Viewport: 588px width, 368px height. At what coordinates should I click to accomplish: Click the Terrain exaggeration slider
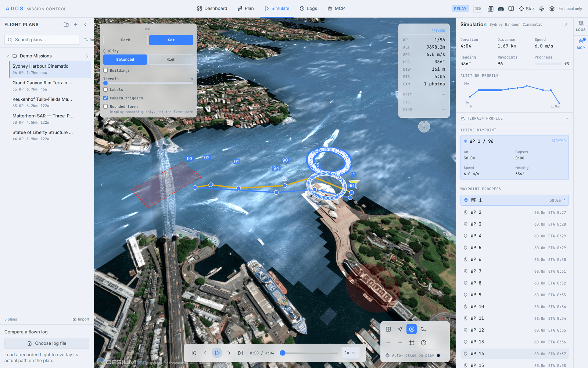pyautogui.click(x=148, y=83)
